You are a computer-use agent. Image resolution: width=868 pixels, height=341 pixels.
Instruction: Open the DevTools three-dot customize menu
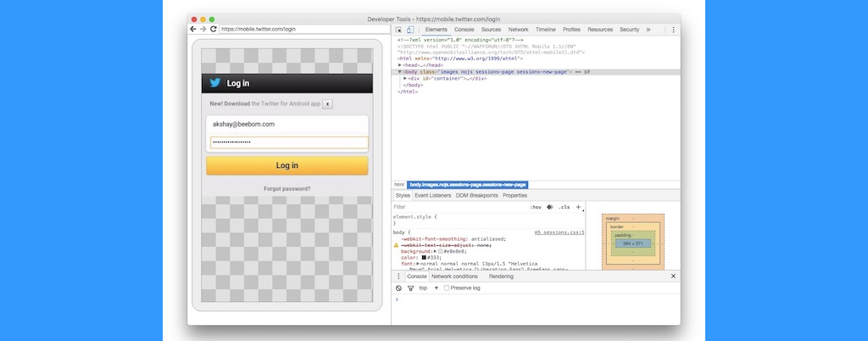(x=673, y=30)
